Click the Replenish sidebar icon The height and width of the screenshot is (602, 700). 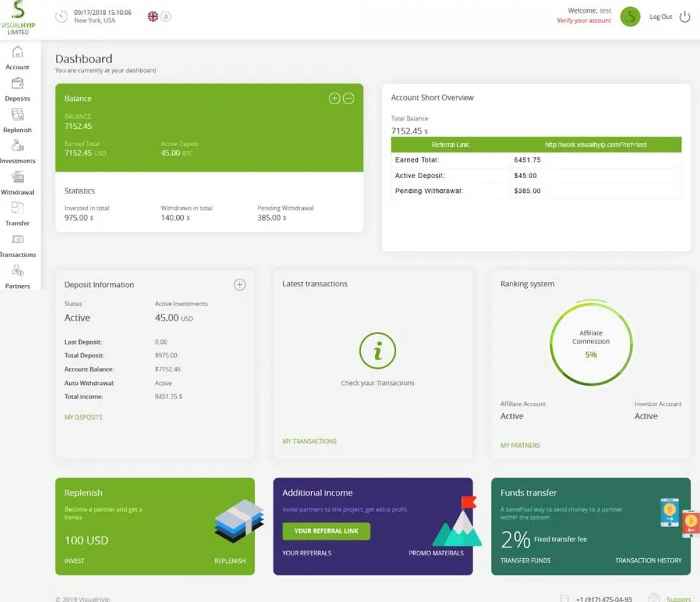point(17,115)
